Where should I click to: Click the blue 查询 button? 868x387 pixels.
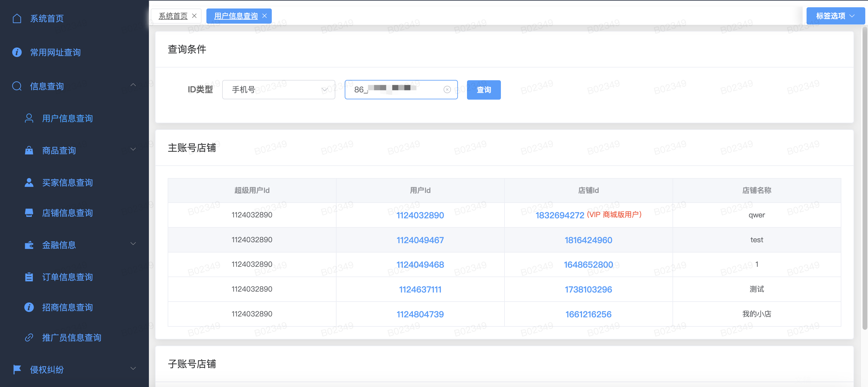(x=484, y=90)
